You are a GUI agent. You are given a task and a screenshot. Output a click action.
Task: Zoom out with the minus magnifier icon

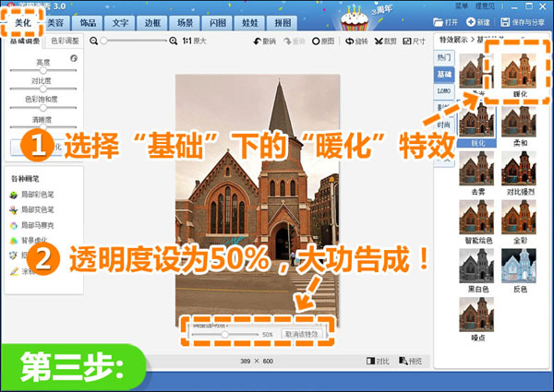click(x=93, y=41)
